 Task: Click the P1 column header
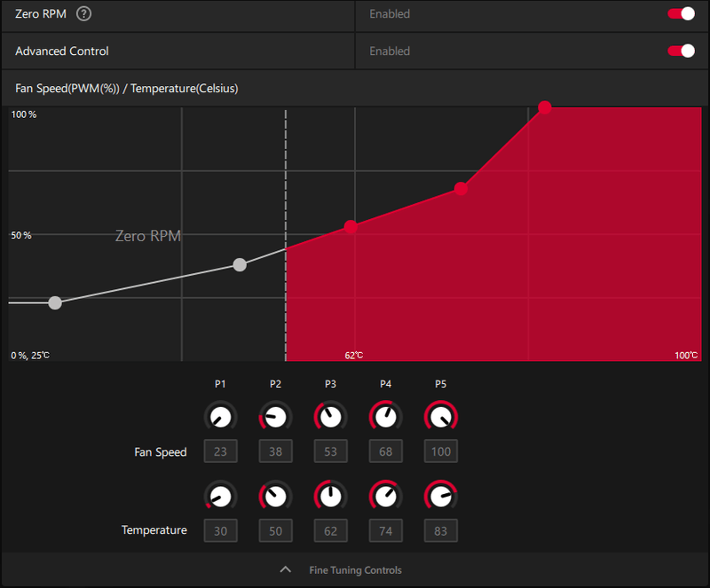220,384
